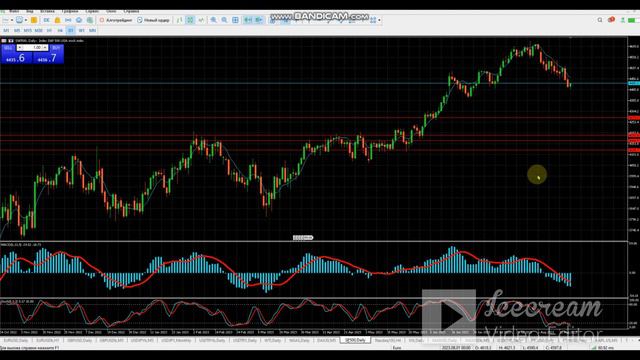Click the Новый ордер button
The height and width of the screenshot is (360, 640).
153,20
